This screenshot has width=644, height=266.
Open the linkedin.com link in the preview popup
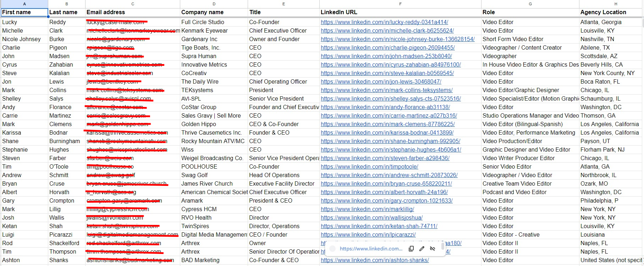[x=371, y=249]
